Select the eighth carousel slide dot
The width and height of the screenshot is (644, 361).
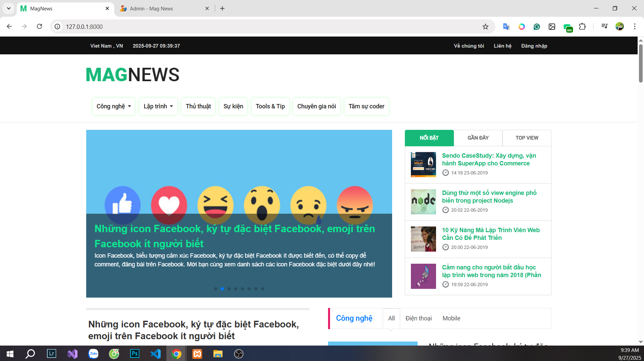click(263, 289)
